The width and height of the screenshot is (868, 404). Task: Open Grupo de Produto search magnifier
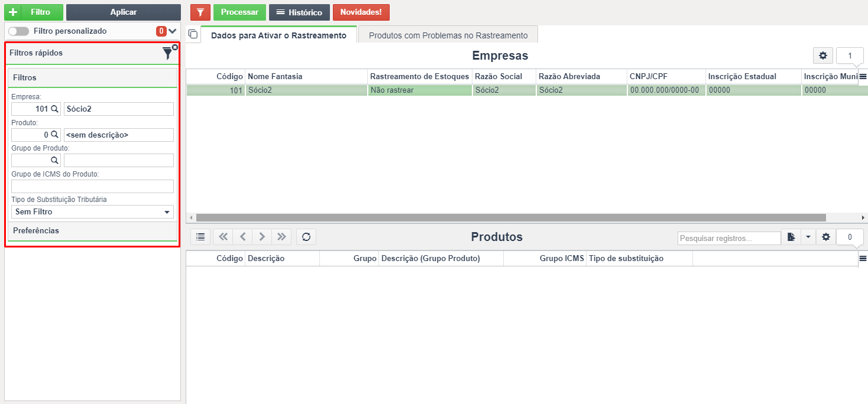tap(54, 161)
